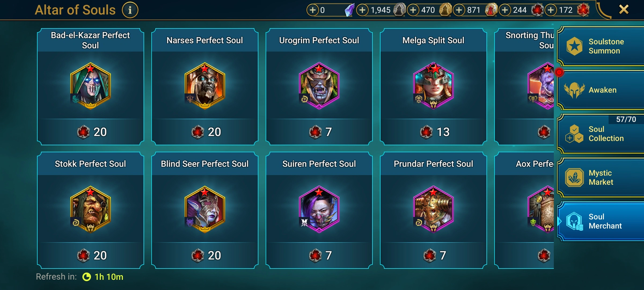Viewport: 644px width, 290px height.
Task: Buy Urogrim Perfect Soul for 7
Action: pyautogui.click(x=319, y=132)
